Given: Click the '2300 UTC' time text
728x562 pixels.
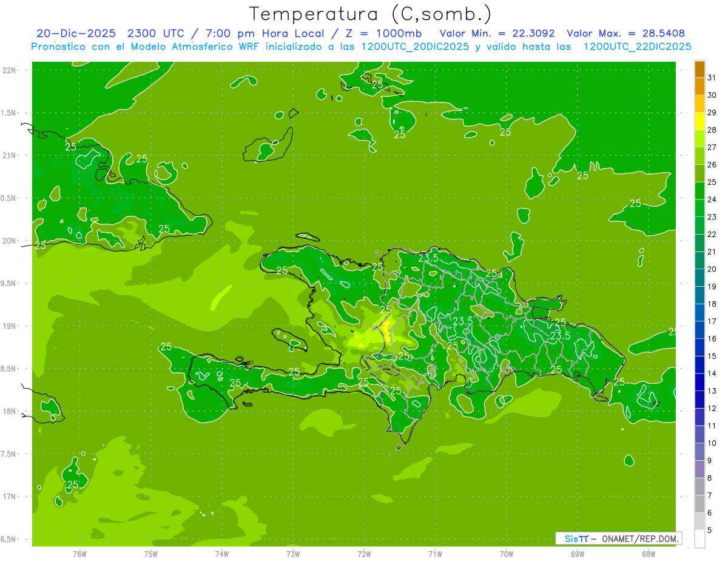Looking at the screenshot, I should (x=157, y=33).
